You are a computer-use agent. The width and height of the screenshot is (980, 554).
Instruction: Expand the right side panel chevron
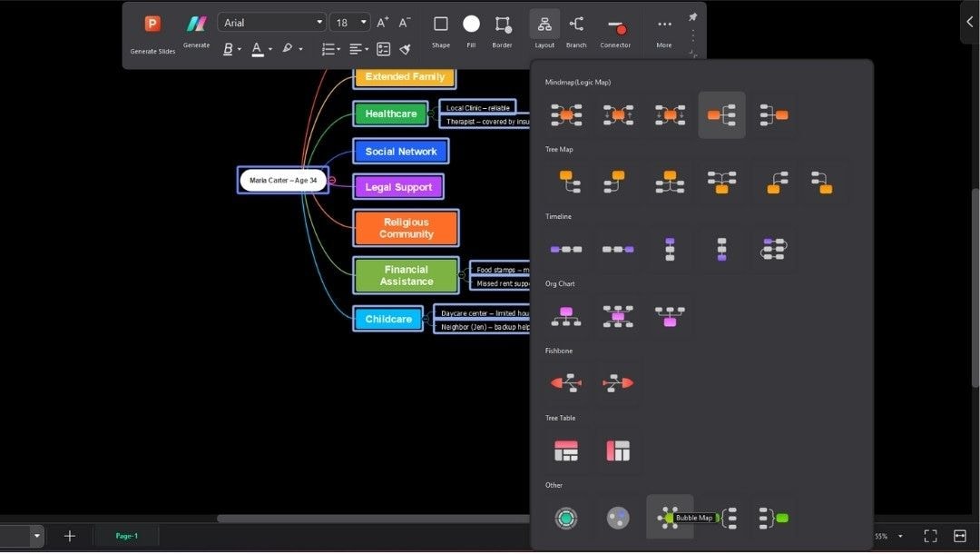[x=969, y=22]
